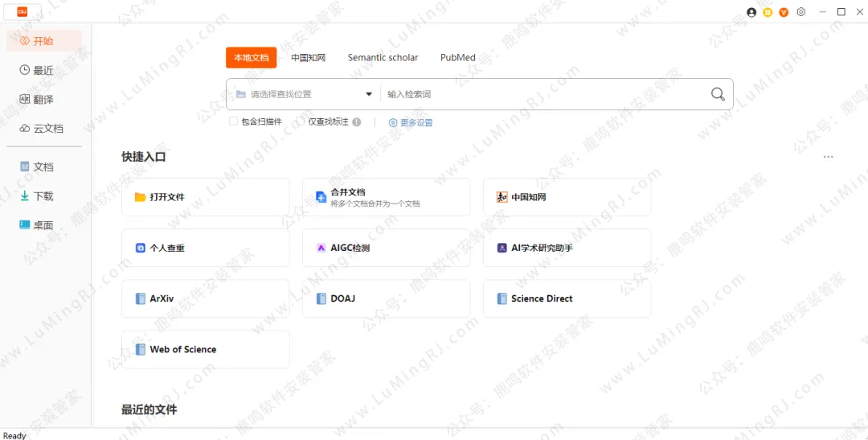
Task: Click the CAJ logo in title bar
Action: pyautogui.click(x=23, y=11)
